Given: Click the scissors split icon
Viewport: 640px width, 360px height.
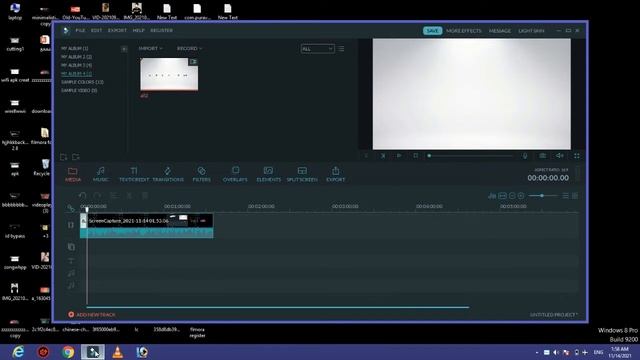Looking at the screenshot, I should pyautogui.click(x=129, y=196).
